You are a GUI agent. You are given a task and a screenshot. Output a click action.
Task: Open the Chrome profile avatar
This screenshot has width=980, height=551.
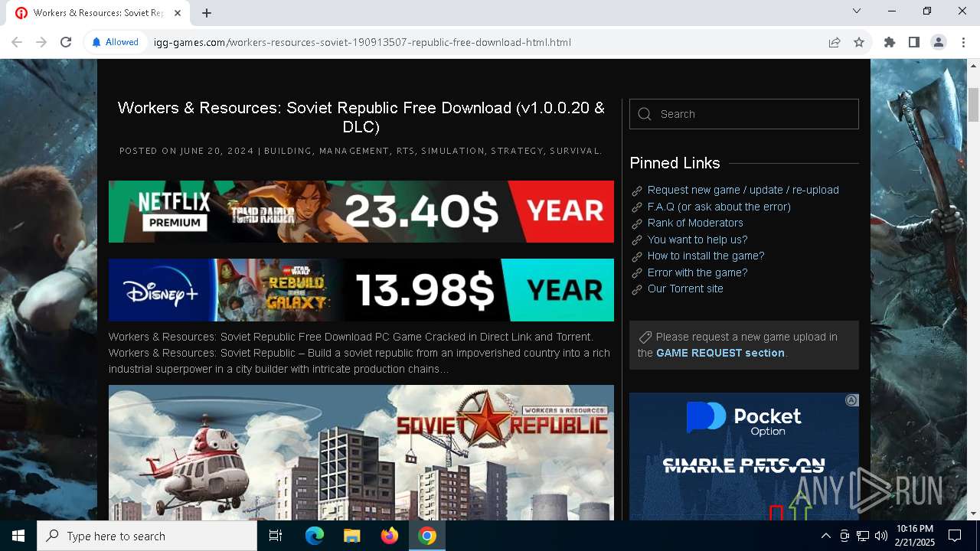(x=939, y=42)
